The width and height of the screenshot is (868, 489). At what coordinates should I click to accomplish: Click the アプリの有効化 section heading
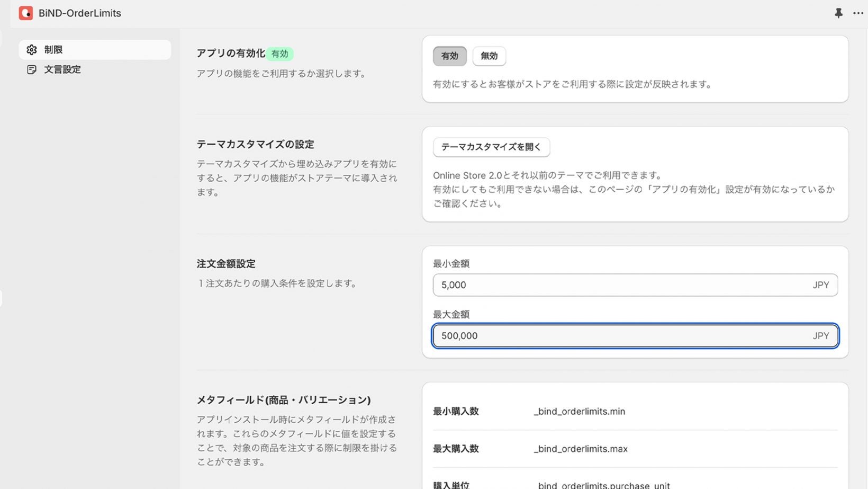pos(231,54)
